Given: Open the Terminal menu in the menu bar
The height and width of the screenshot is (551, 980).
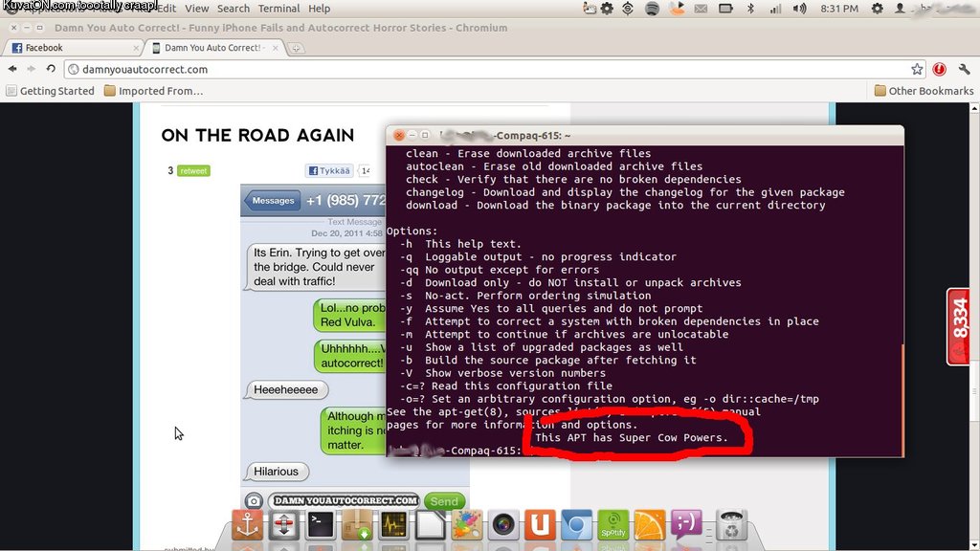Looking at the screenshot, I should 278,9.
